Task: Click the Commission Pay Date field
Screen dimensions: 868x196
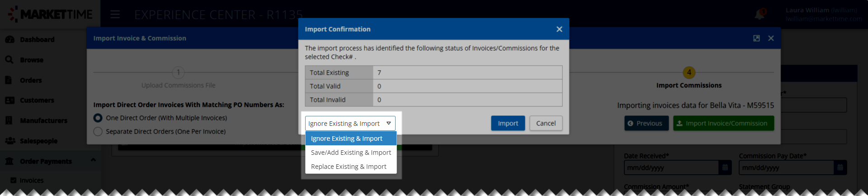Action: pos(786,167)
